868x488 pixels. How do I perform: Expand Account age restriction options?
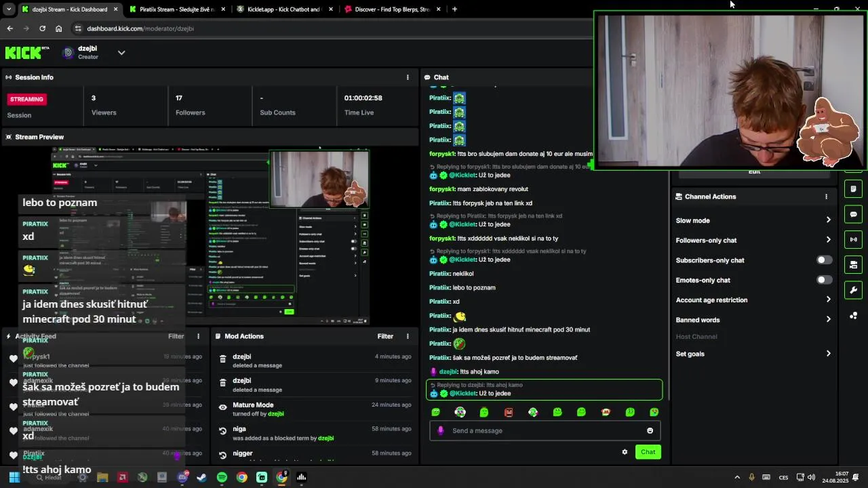[753, 300]
